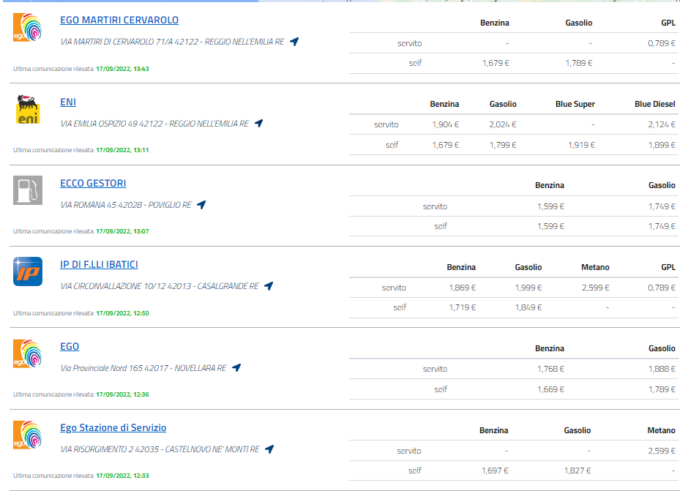Image resolution: width=680 pixels, height=491 pixels.
Task: Click ENI servito Benzina price 1,904 €
Action: pyautogui.click(x=445, y=124)
